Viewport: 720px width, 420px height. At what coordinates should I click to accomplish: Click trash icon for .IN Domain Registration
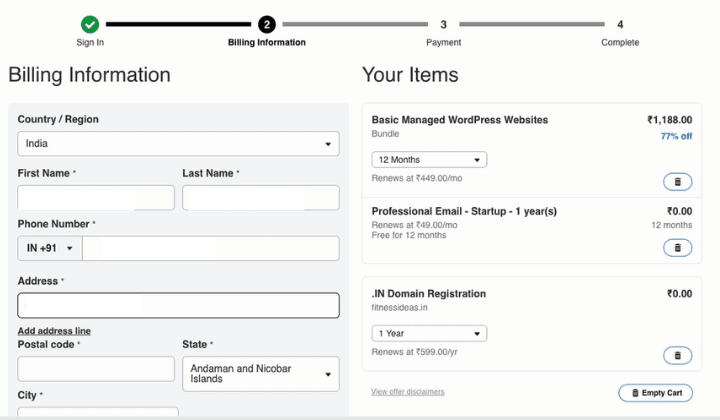(x=677, y=355)
